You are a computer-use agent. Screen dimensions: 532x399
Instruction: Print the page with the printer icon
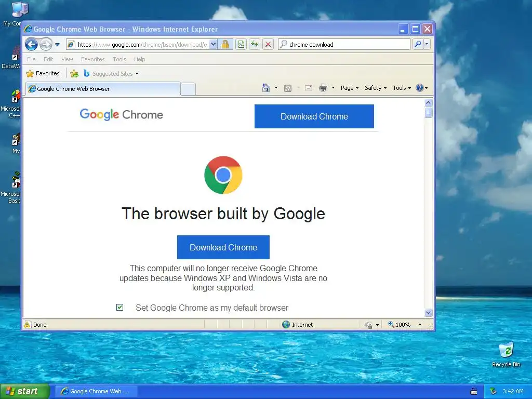coord(323,88)
